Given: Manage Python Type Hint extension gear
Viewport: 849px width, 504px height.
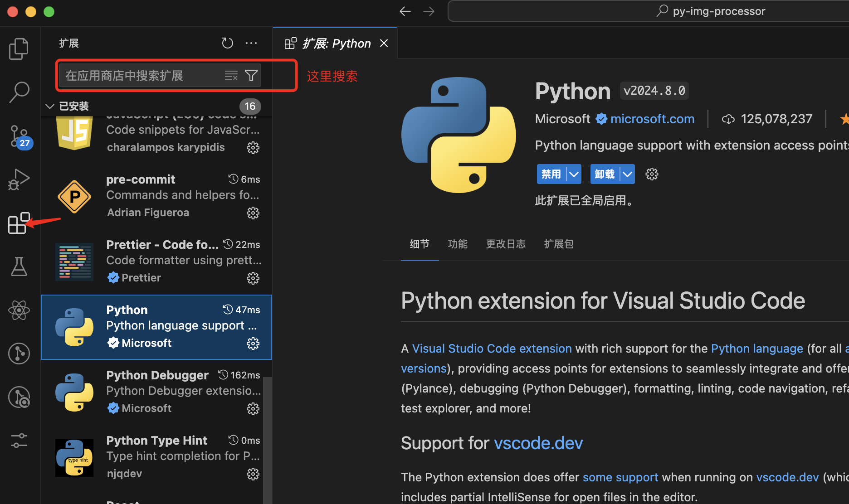Looking at the screenshot, I should point(253,474).
